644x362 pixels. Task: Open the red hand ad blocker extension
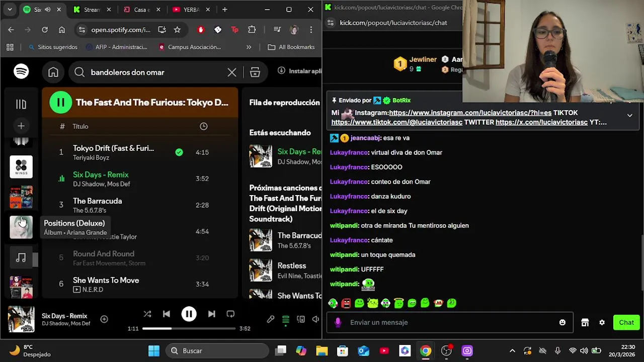pos(201,30)
